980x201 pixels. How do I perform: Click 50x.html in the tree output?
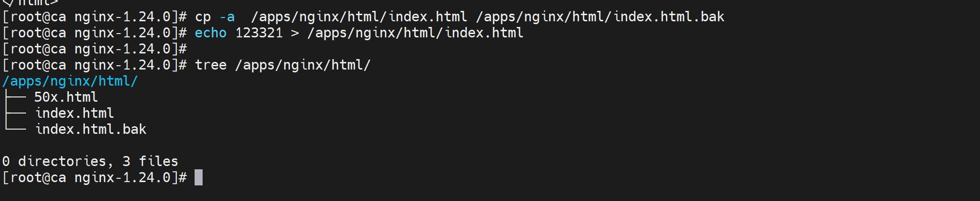(66, 97)
